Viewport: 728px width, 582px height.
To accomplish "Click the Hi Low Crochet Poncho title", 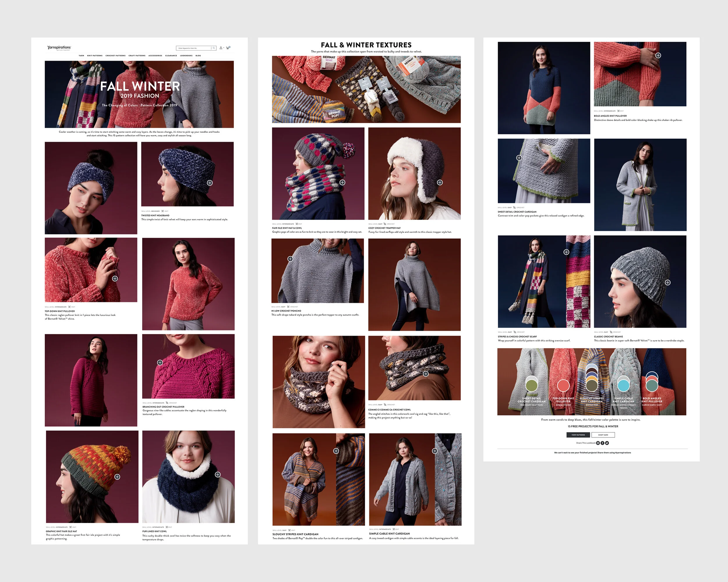I will (x=286, y=311).
